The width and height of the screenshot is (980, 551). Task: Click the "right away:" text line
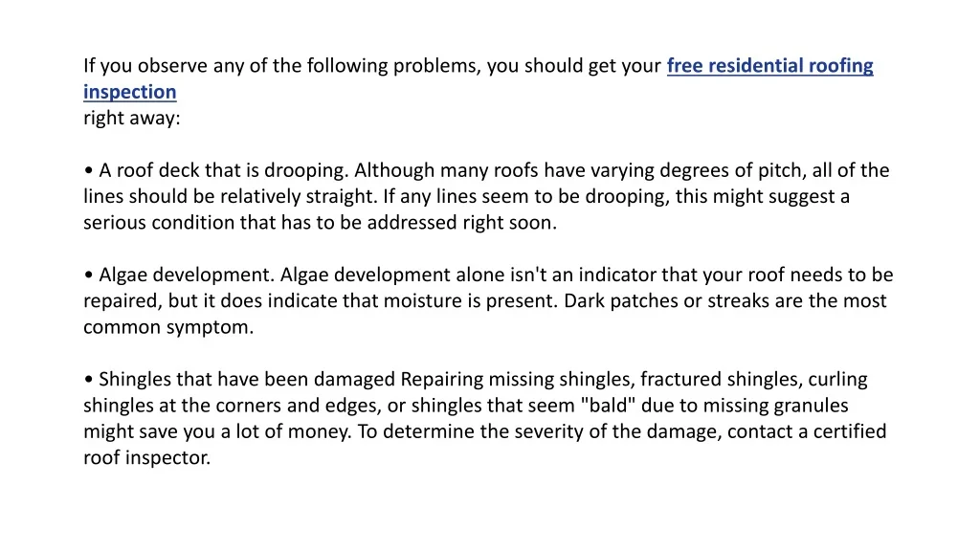[x=131, y=119]
